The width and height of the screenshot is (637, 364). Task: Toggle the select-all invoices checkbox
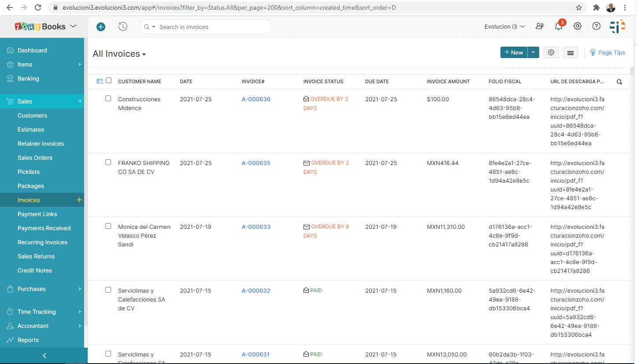[x=109, y=81]
